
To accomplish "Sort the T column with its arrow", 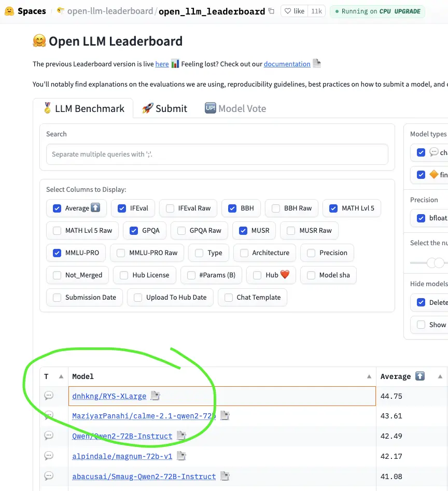I will tap(61, 376).
